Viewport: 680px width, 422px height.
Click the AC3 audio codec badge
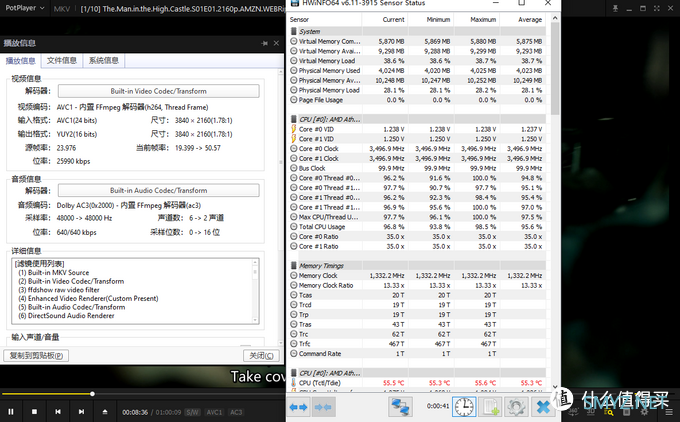236,412
